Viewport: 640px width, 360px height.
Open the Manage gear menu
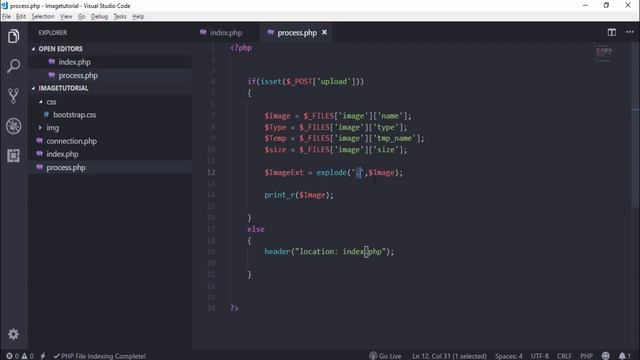[x=13, y=334]
